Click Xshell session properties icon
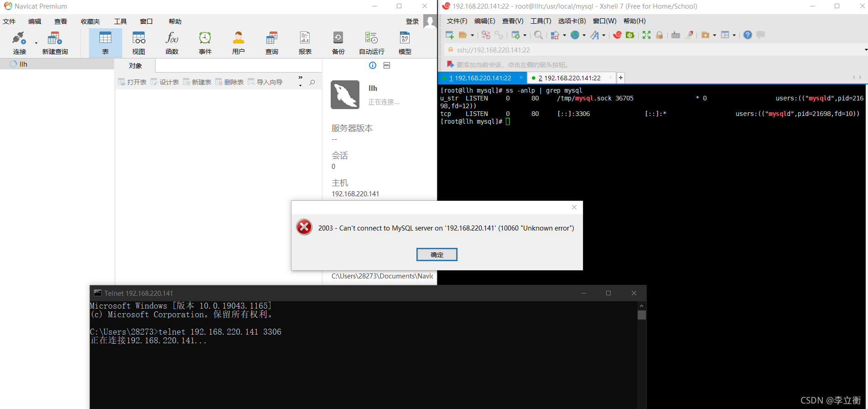The image size is (868, 409). tap(516, 35)
